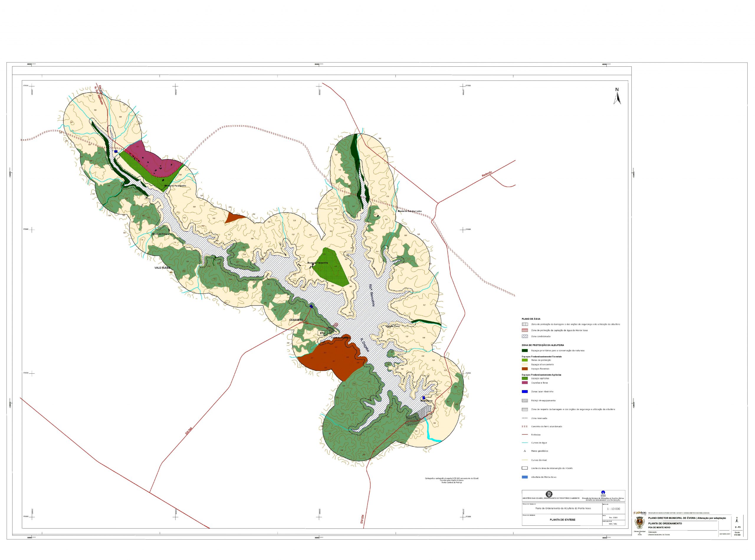
Task: Click the blue leisure zone square near Monte Novo
Action: tap(424, 398)
